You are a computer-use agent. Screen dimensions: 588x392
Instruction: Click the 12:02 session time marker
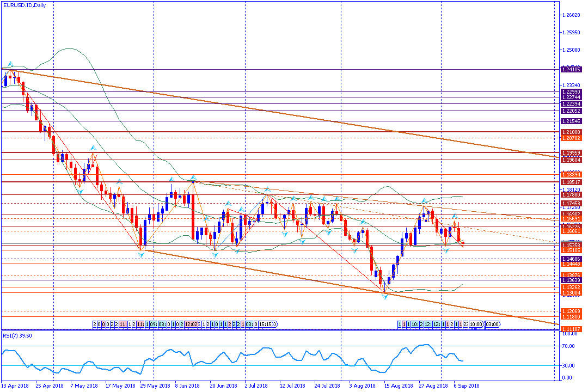(x=191, y=324)
